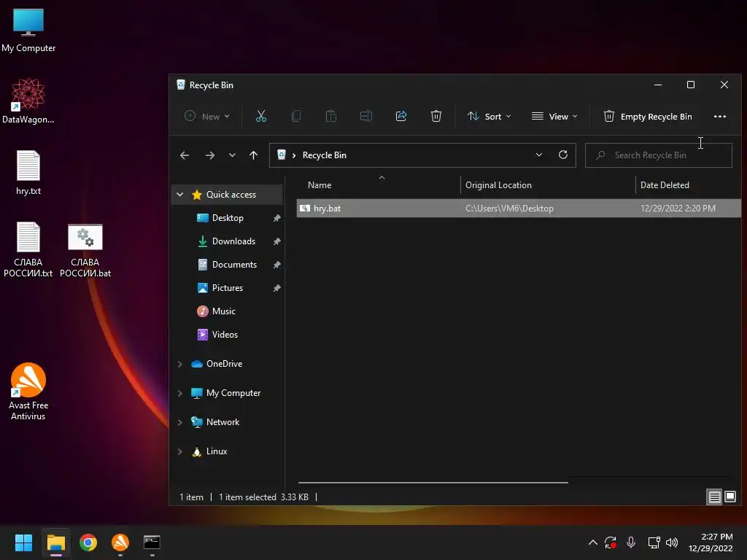Open the View layout dropdown
This screenshot has width=747, height=560.
[x=554, y=116]
